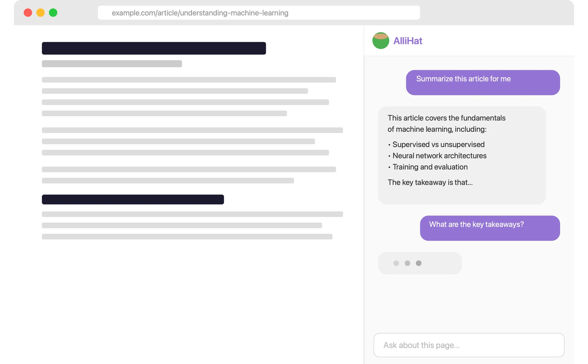588x364 pixels.
Task: Select the 'What are the key takeaways?' message
Action: (x=490, y=228)
